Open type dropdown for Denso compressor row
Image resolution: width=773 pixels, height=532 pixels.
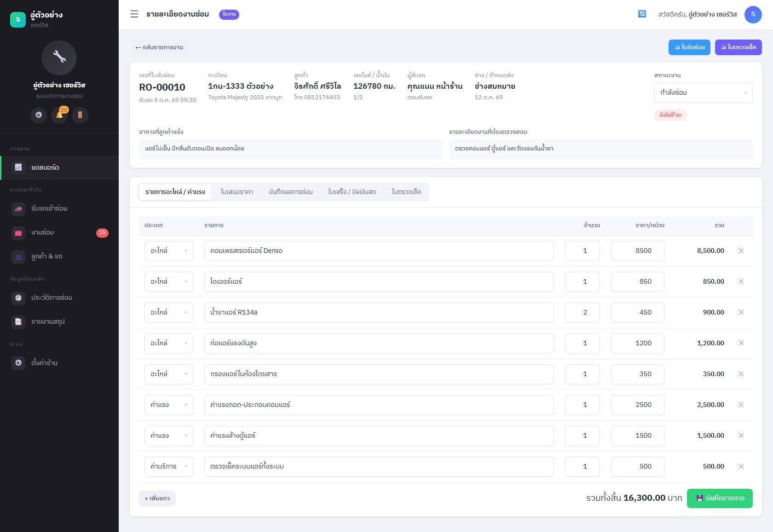pyautogui.click(x=168, y=251)
